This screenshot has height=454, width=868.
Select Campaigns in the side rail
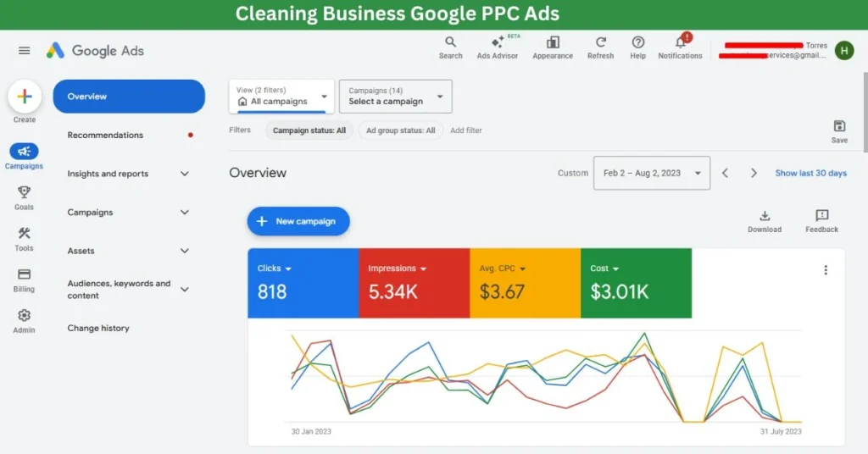click(24, 156)
